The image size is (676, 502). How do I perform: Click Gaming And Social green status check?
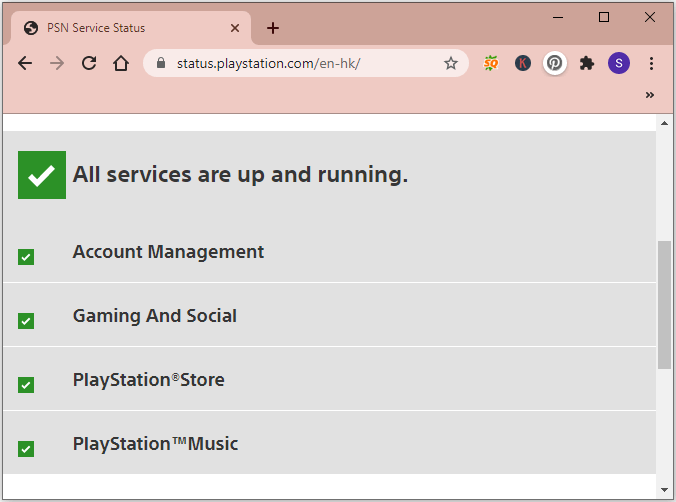tap(26, 321)
